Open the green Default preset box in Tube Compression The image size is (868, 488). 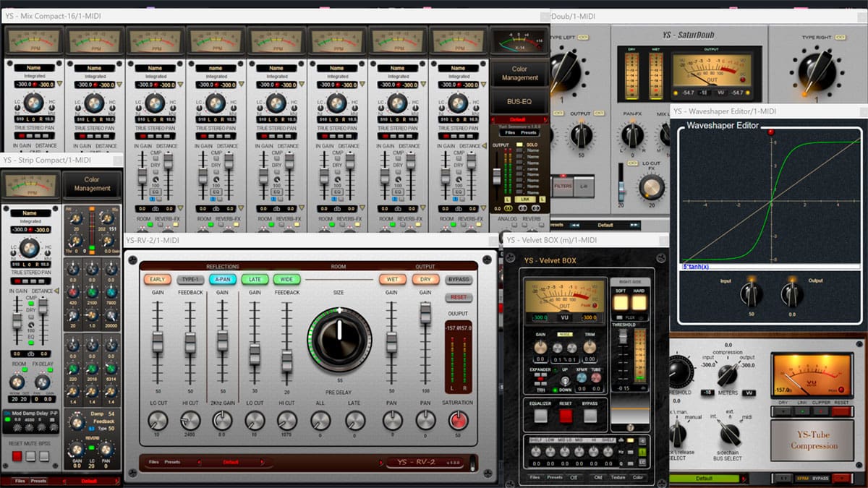pos(704,479)
